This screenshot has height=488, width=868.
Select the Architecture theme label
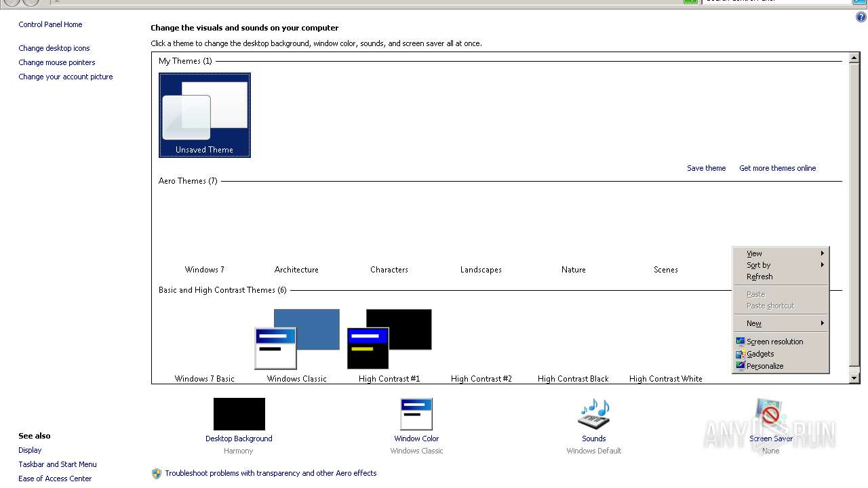(296, 270)
